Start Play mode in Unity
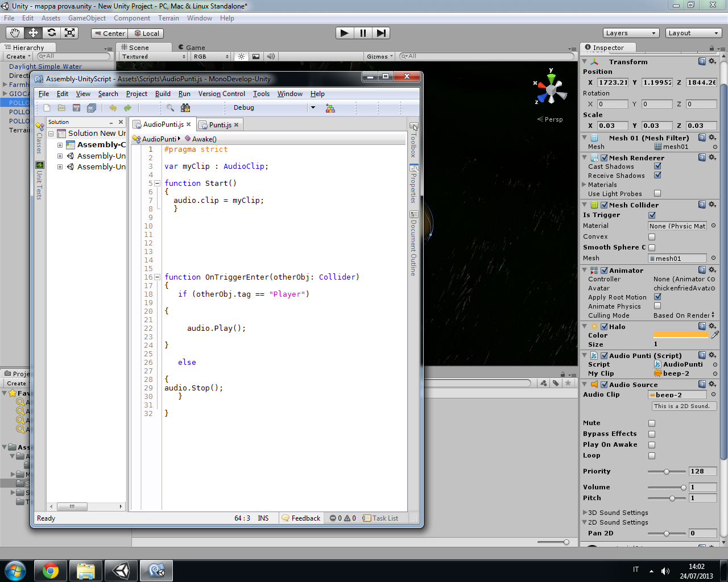728x582 pixels. coord(345,33)
